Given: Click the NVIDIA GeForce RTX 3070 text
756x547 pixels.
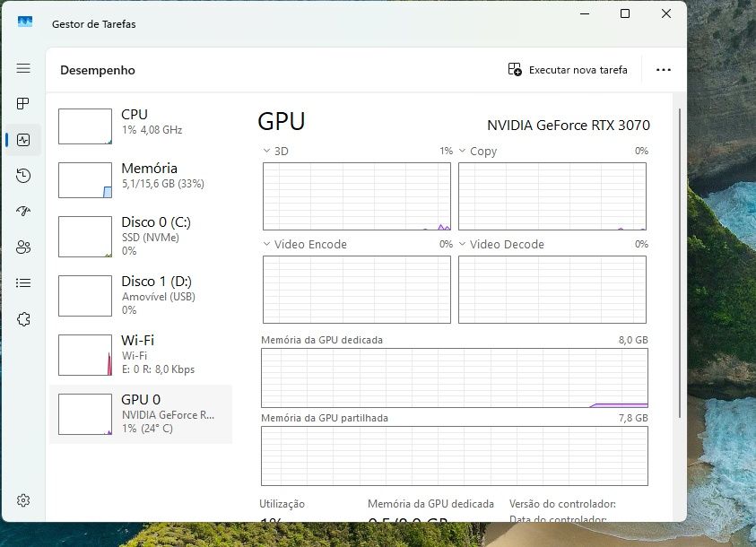Looking at the screenshot, I should [x=569, y=126].
